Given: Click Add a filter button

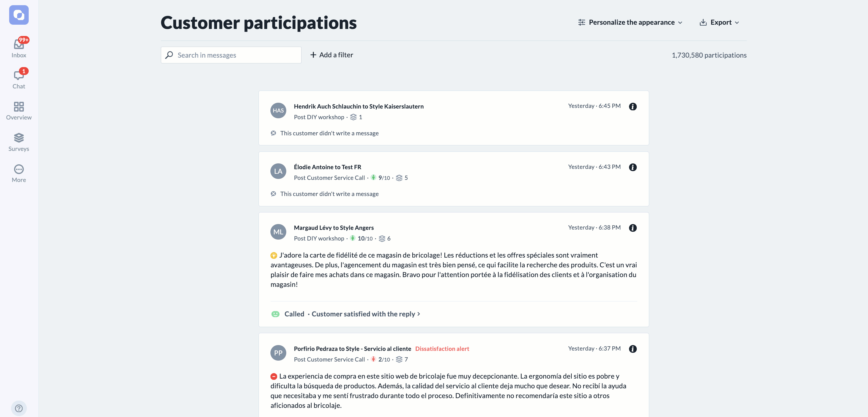Looking at the screenshot, I should pyautogui.click(x=331, y=55).
